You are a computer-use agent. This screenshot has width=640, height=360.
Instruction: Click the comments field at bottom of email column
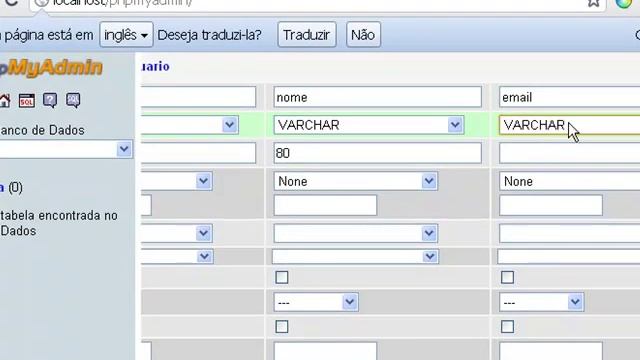tap(551, 351)
